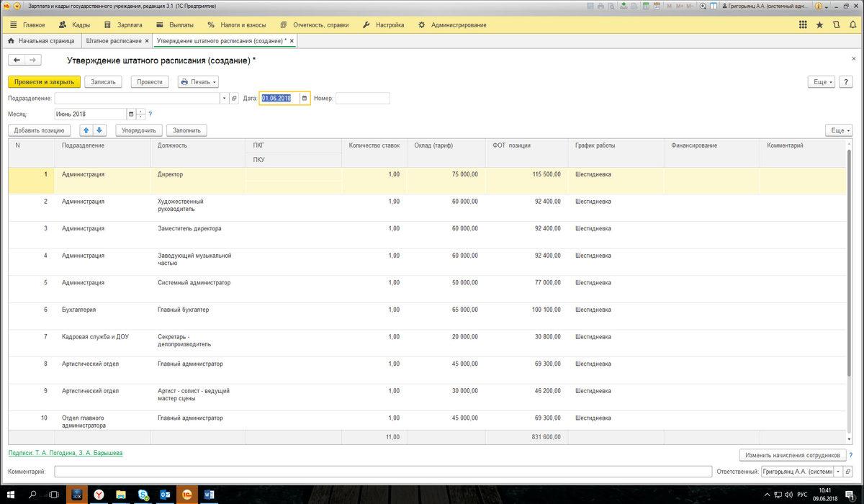
Task: Expand the Ответственный dropdown arrow
Action: 838,472
